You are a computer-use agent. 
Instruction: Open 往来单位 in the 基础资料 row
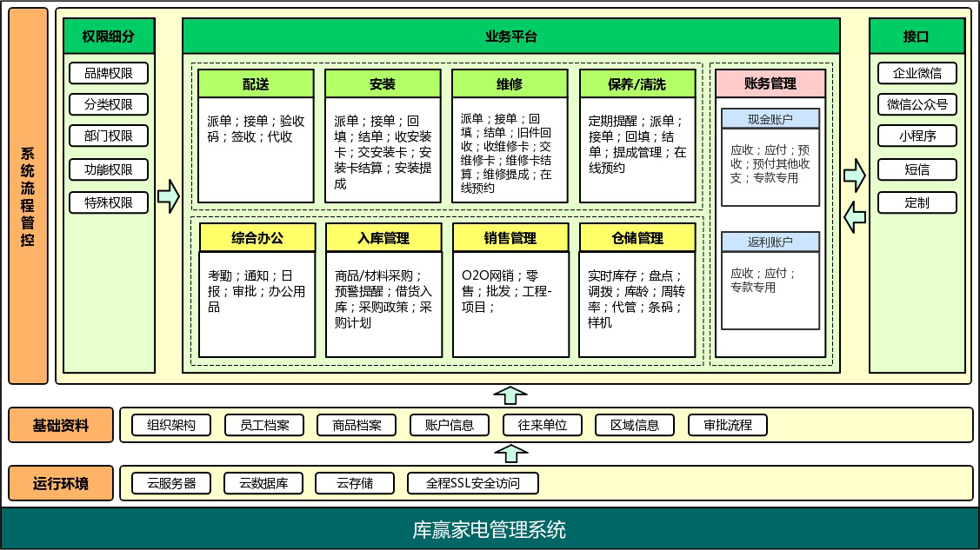(543, 425)
